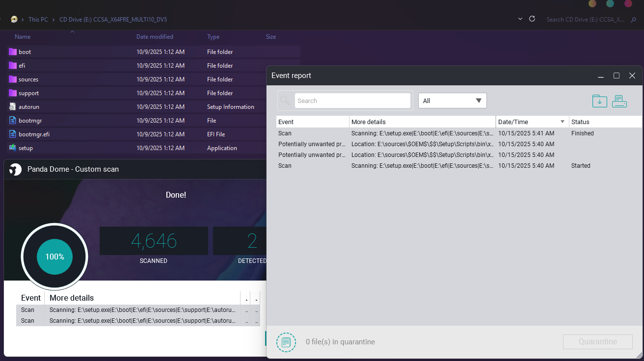The width and height of the screenshot is (644, 361).
Task: Select the efi folder icon in Explorer
Action: click(x=13, y=65)
